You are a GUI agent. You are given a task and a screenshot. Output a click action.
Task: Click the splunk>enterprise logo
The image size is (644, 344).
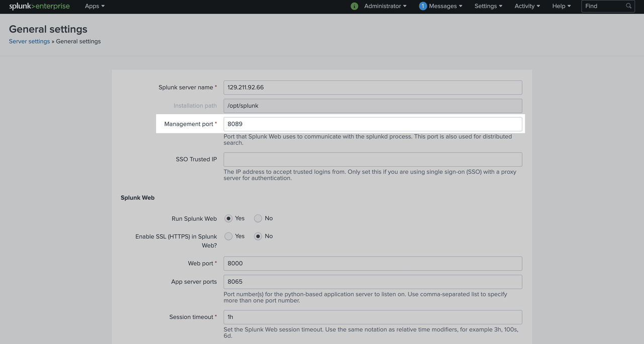pos(39,6)
